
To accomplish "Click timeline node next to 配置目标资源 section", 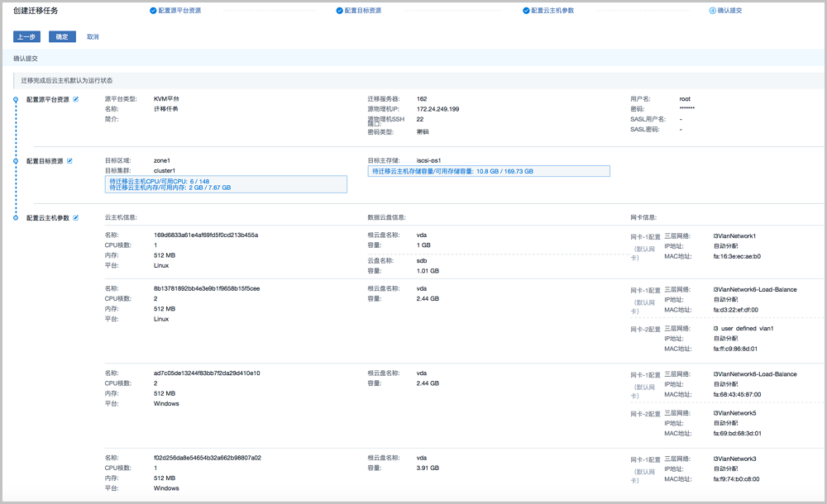I will pyautogui.click(x=15, y=161).
